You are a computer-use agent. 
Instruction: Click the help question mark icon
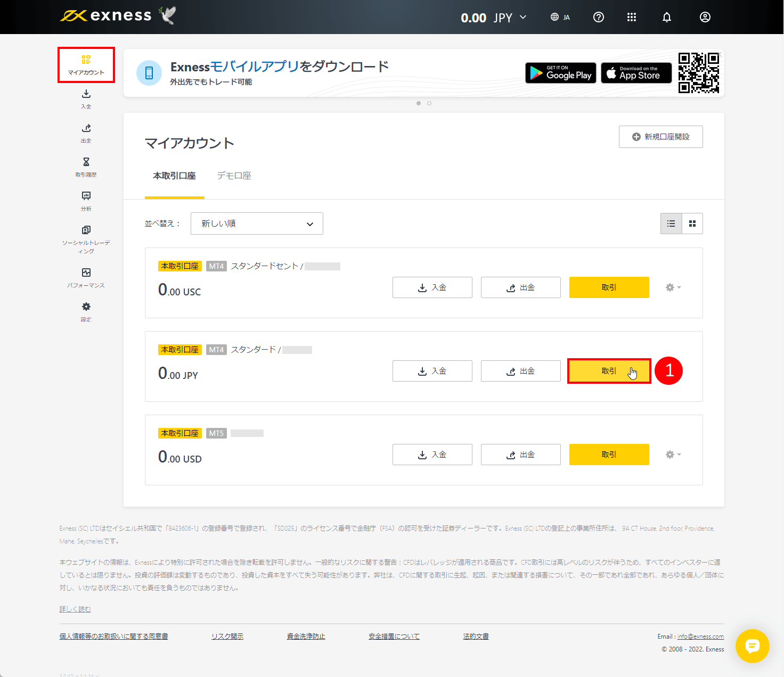[x=599, y=17]
